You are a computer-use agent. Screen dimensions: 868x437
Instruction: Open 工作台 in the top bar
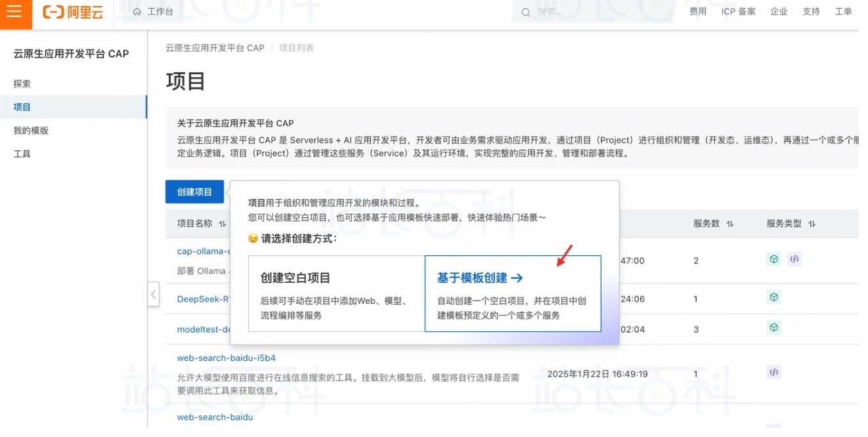(x=160, y=12)
